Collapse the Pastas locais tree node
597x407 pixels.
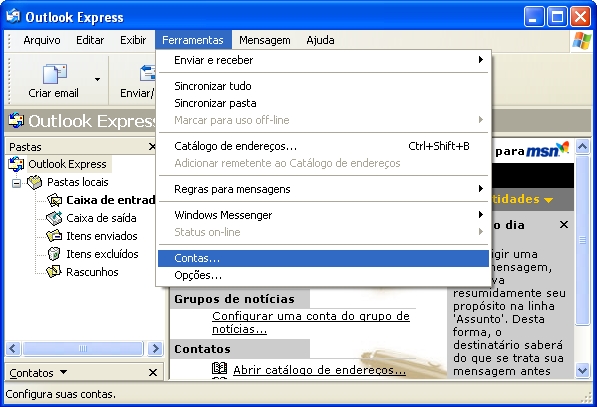point(16,183)
